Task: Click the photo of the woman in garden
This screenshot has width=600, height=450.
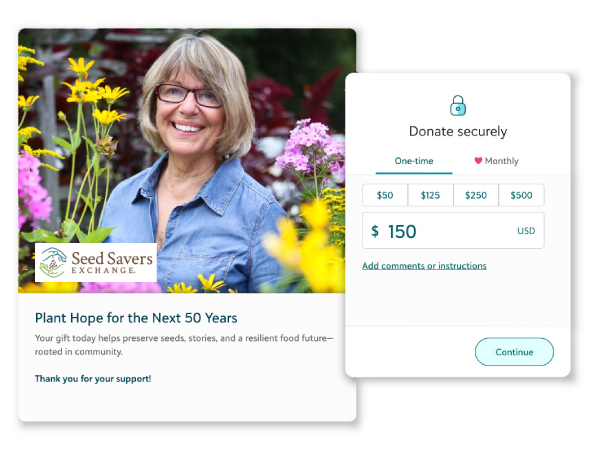Action: click(x=184, y=161)
